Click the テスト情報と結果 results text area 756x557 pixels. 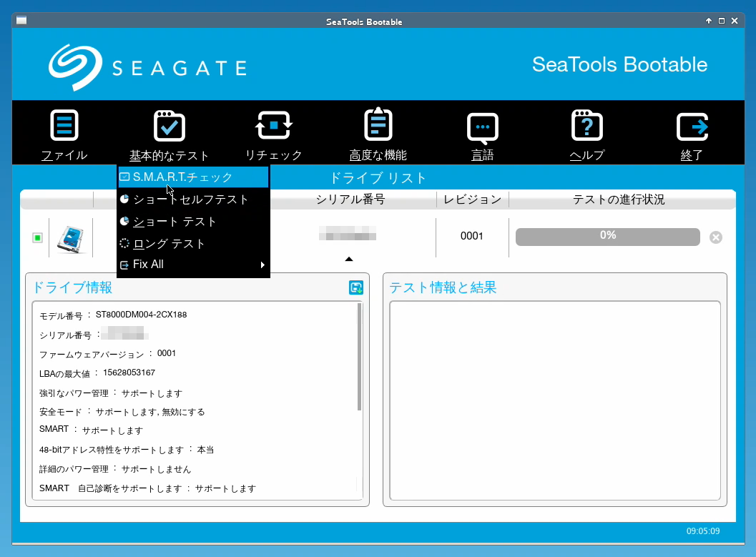point(555,401)
